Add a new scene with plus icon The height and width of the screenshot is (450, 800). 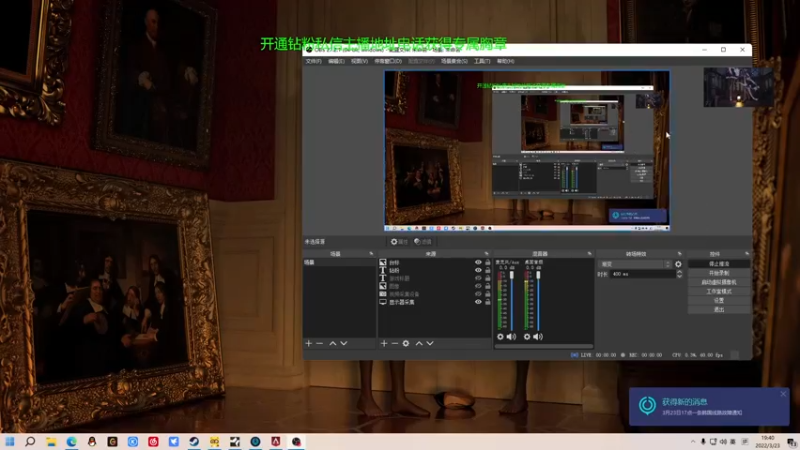[309, 343]
